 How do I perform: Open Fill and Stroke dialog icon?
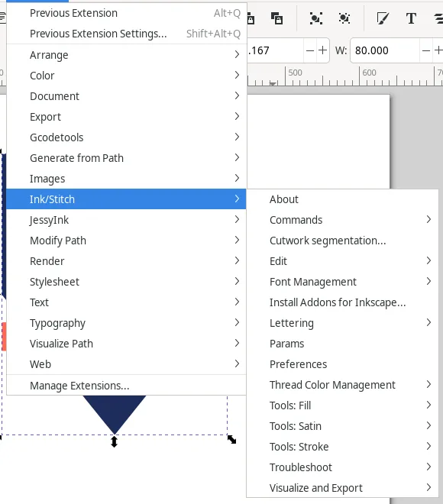tap(383, 18)
